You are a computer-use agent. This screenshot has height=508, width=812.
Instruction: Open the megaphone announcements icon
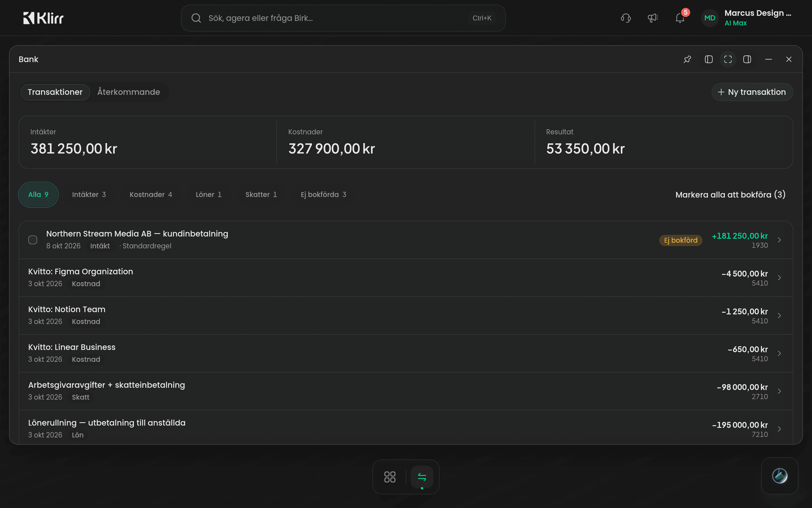(x=653, y=18)
